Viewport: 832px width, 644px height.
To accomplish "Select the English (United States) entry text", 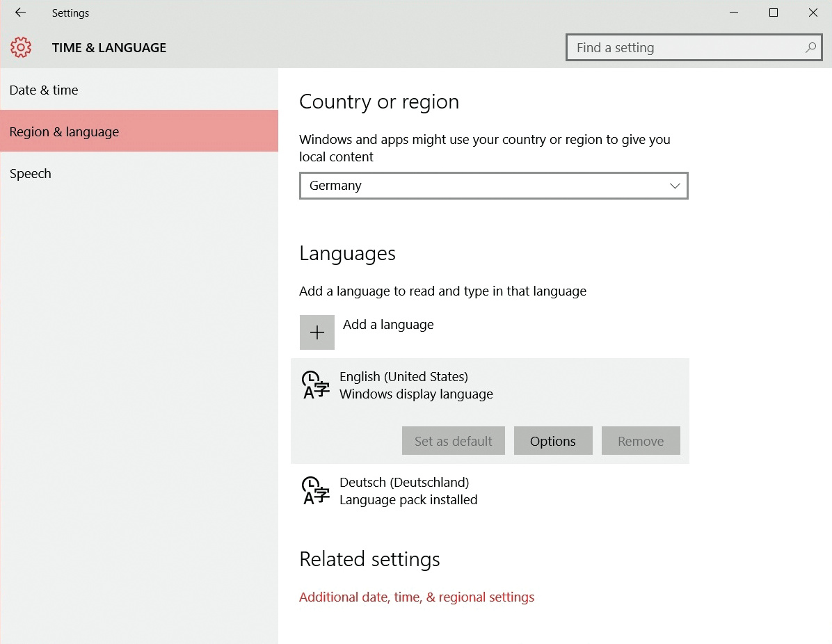I will [403, 376].
